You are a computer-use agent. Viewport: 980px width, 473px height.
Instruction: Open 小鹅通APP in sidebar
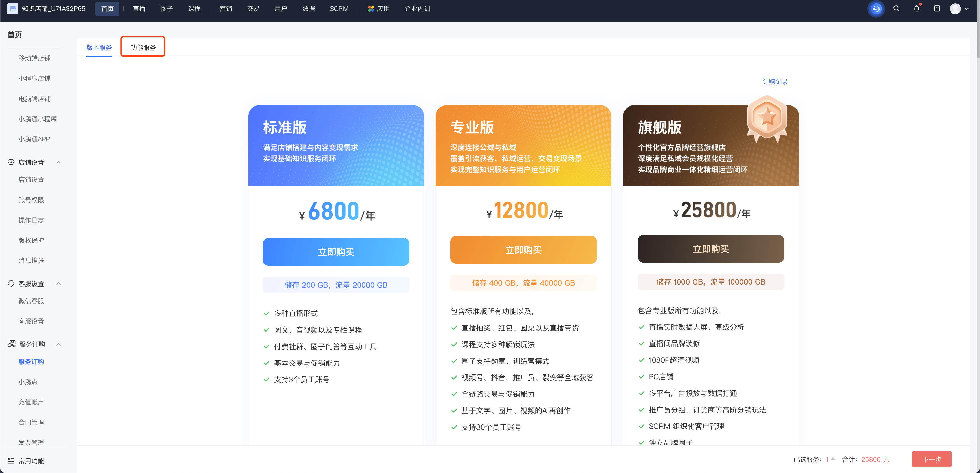(34, 139)
